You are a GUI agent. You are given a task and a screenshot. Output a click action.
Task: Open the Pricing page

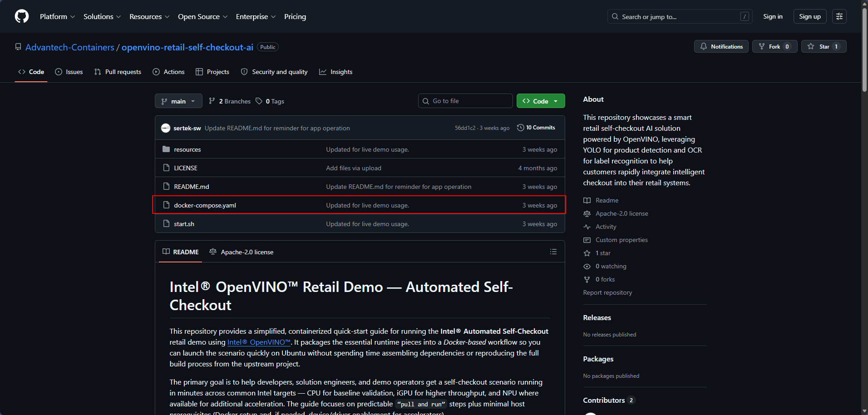pos(295,16)
